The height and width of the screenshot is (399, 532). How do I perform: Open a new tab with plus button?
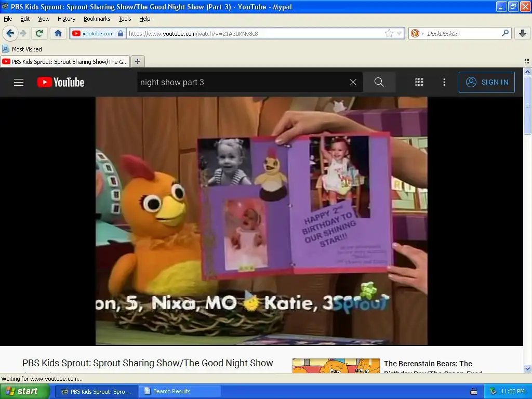(137, 61)
